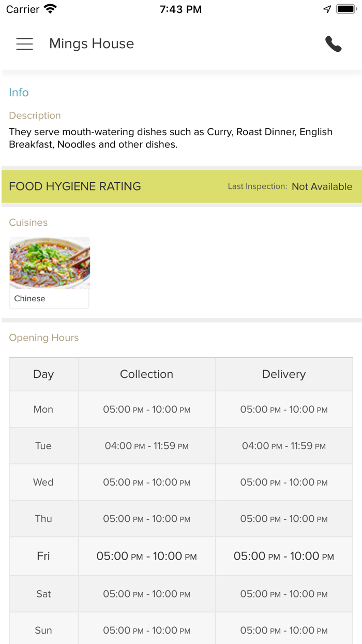This screenshot has width=362, height=644.
Task: Tap the Opening Hours section label
Action: click(x=44, y=338)
